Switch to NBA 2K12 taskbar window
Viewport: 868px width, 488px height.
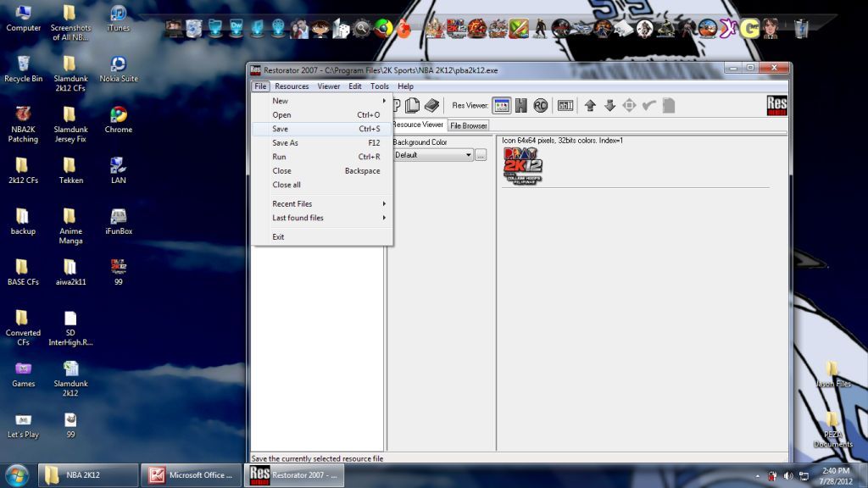coord(87,475)
